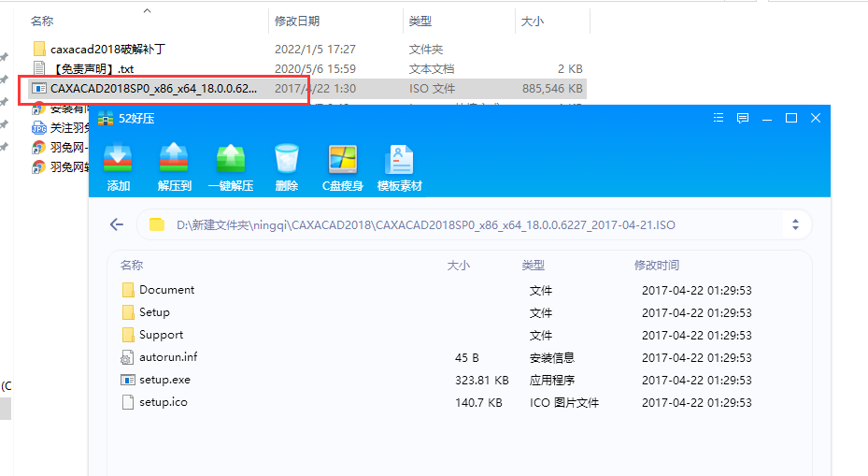Screen dimensions: 868x476
Task: Click the 323.81 KB size value
Action: pos(481,380)
